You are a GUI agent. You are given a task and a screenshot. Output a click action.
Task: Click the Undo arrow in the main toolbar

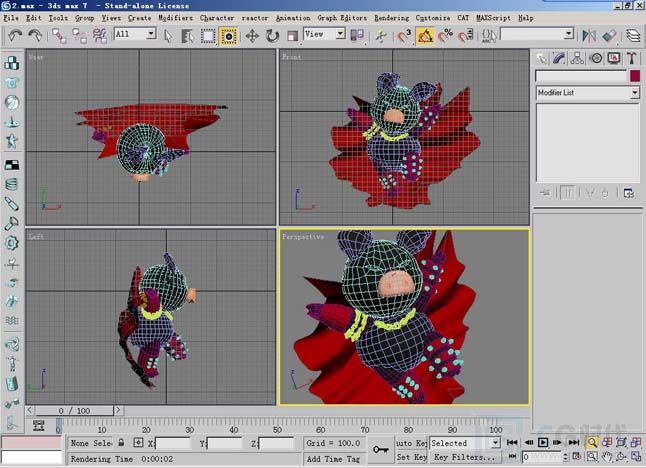coord(15,36)
